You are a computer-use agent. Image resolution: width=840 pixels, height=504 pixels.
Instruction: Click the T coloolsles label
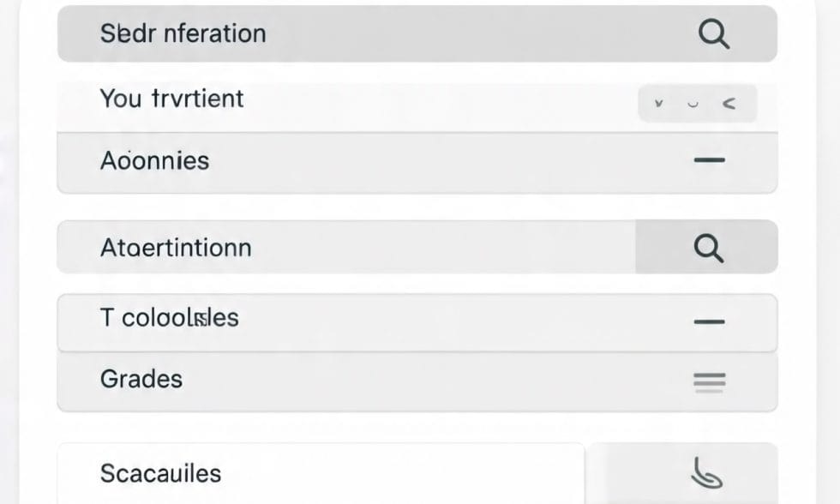pos(170,318)
